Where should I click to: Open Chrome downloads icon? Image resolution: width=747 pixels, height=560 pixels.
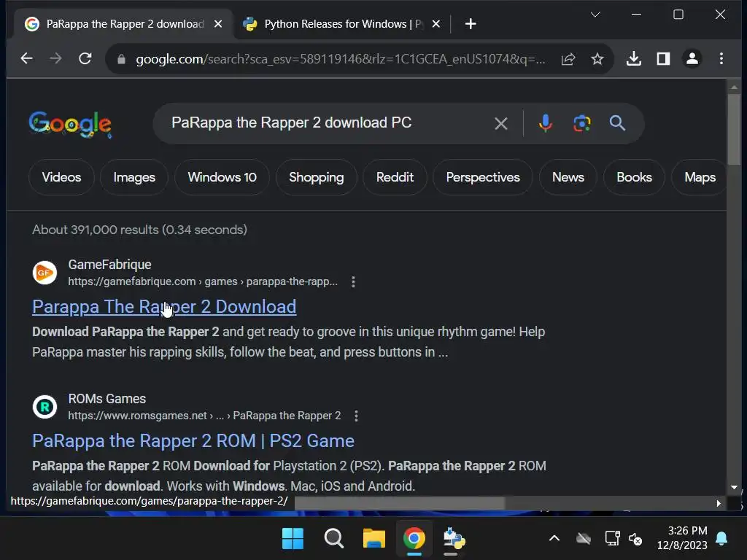click(x=634, y=58)
